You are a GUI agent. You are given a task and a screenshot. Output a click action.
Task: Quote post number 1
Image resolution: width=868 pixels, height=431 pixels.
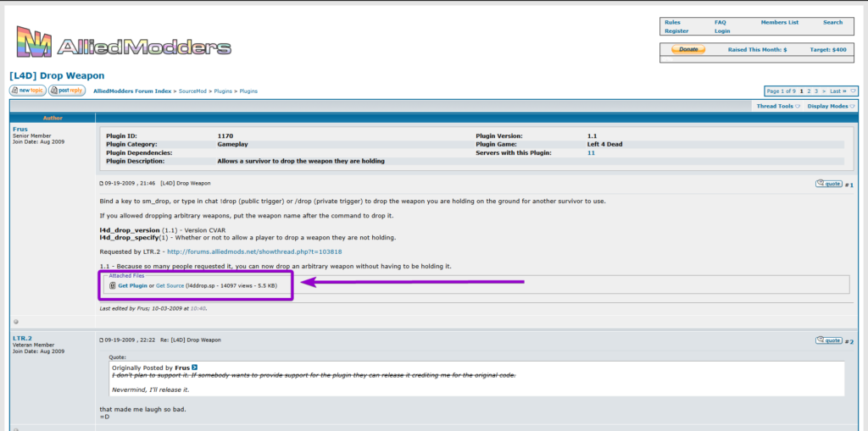pos(829,184)
